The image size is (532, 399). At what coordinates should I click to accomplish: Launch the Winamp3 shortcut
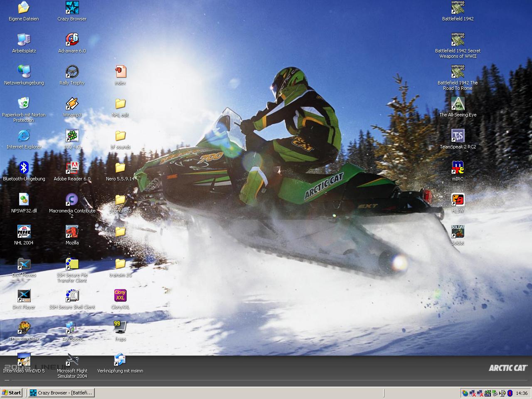72,103
